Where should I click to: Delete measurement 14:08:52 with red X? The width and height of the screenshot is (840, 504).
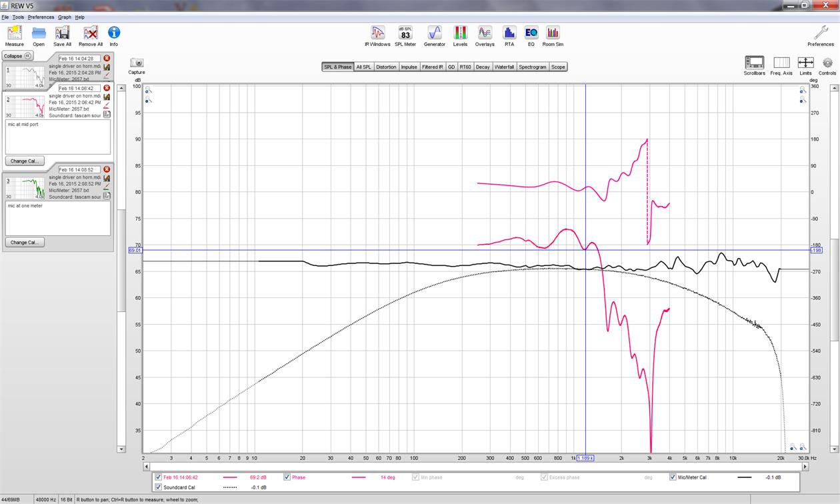(107, 170)
